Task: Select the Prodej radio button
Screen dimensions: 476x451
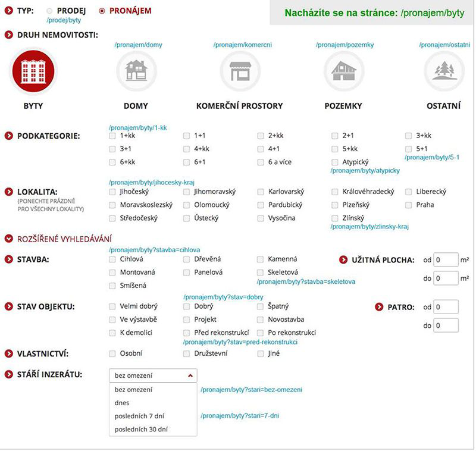Action: (x=49, y=11)
